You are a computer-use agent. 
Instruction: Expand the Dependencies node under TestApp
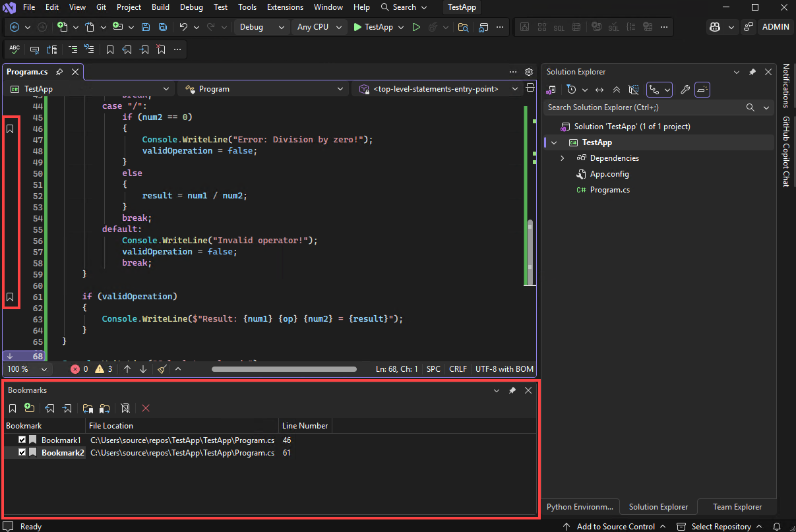click(562, 158)
